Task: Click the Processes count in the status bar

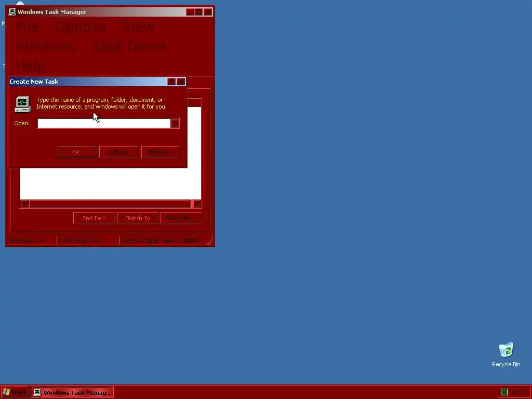Action: tap(31, 241)
